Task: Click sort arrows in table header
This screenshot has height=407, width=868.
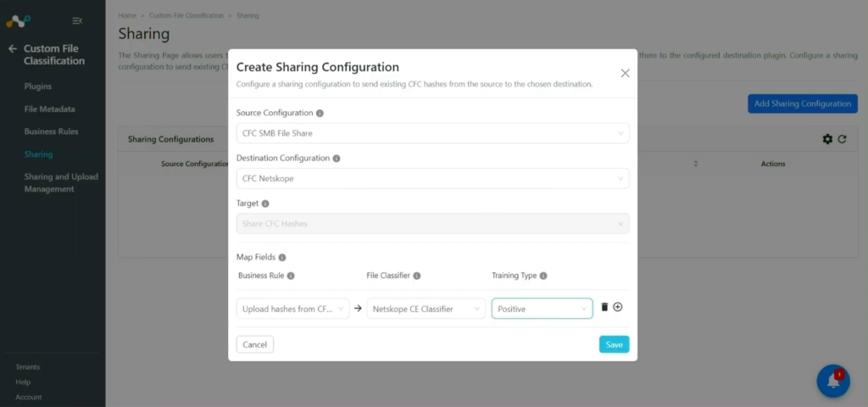Action: 696,164
